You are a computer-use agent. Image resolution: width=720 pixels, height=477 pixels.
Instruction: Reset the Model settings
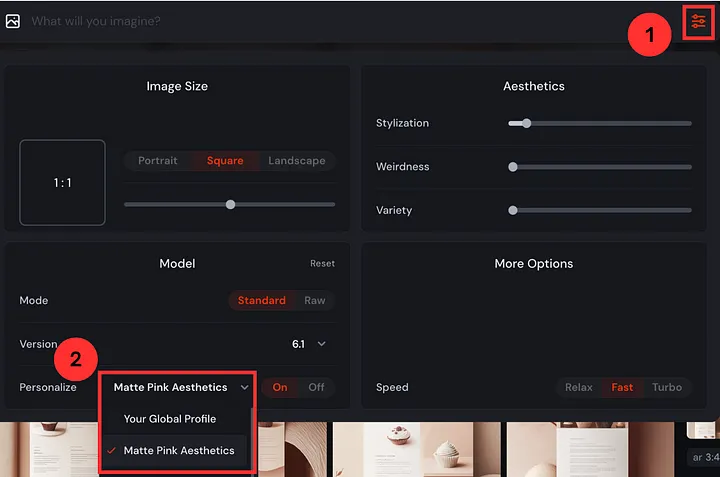tap(322, 264)
